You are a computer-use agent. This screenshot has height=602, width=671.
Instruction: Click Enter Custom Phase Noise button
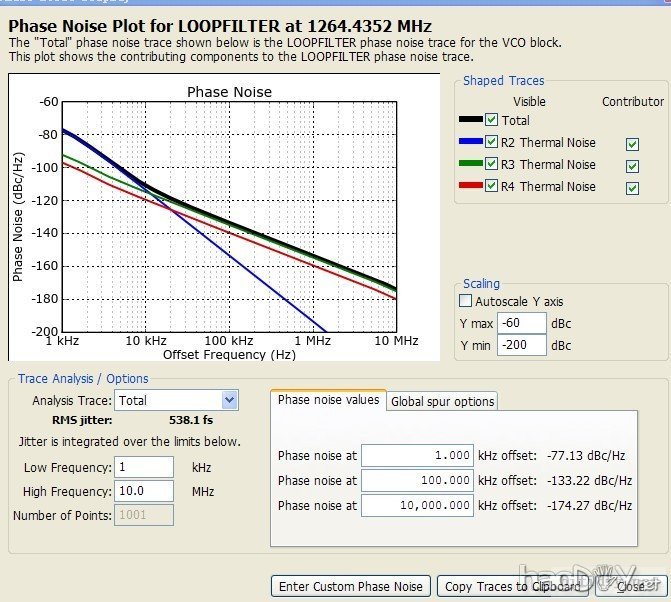351,586
